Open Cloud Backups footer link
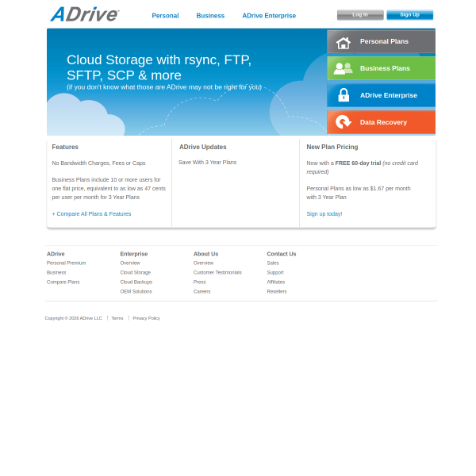The width and height of the screenshot is (476, 476). pyautogui.click(x=136, y=282)
